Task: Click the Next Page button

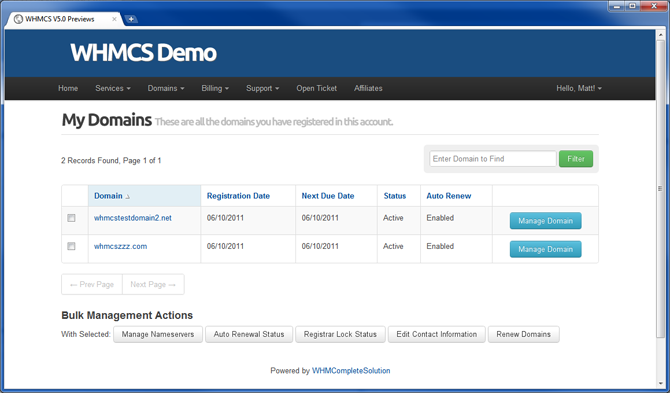Action: [x=153, y=284]
